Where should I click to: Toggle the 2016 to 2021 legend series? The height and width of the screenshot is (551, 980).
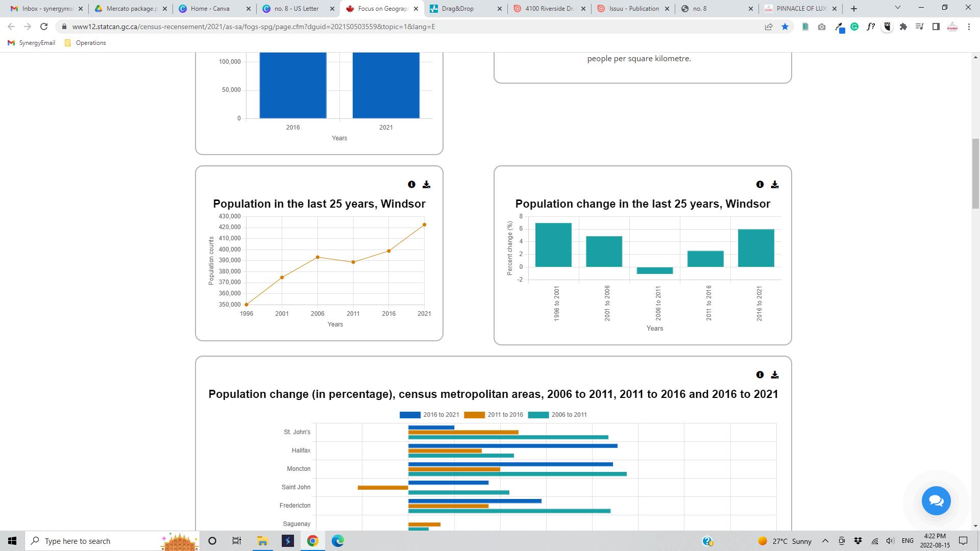429,415
